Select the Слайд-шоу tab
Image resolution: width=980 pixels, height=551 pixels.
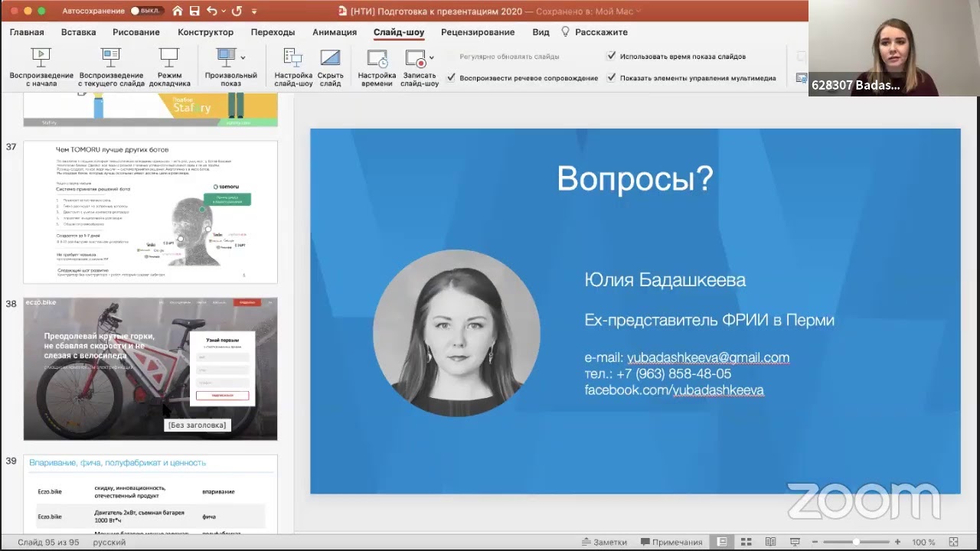tap(399, 32)
